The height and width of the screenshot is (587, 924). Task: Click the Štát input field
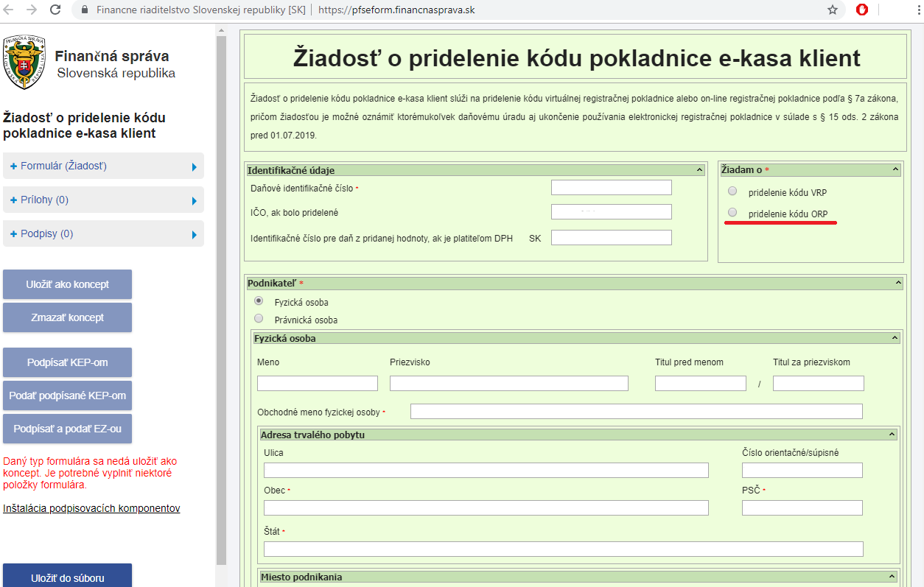point(564,549)
